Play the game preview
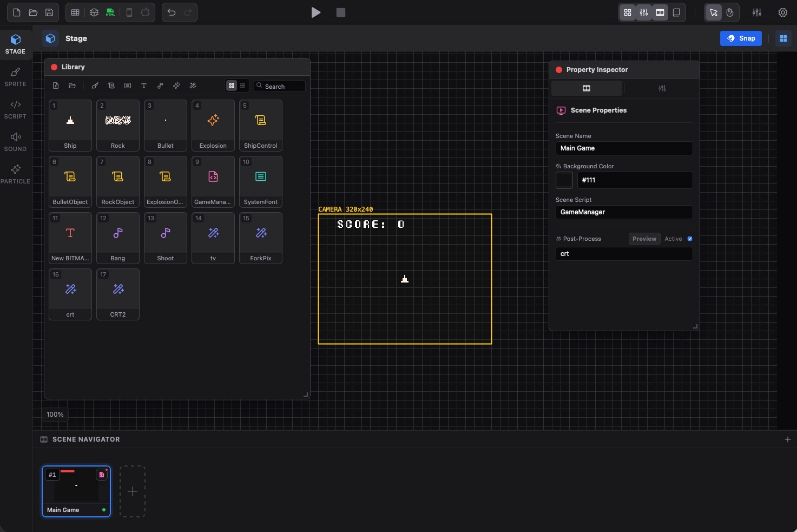The width and height of the screenshot is (797, 532). tap(316, 12)
